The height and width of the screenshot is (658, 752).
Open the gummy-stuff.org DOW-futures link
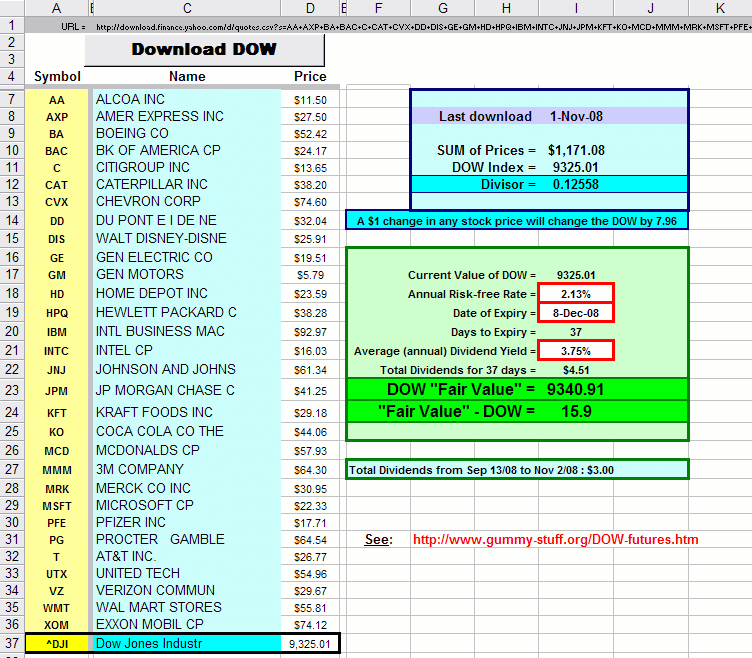click(555, 540)
